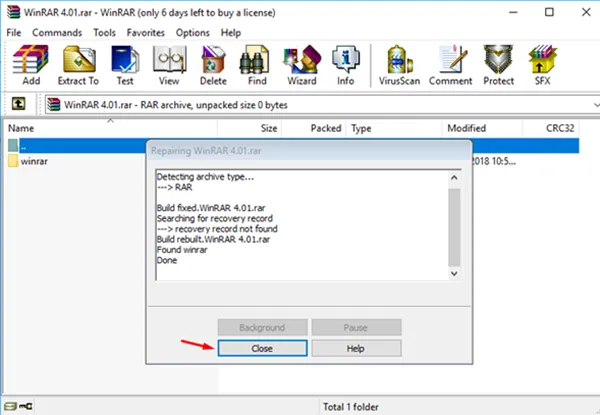600x415 pixels.
Task: Show archive Info
Action: pyautogui.click(x=346, y=65)
